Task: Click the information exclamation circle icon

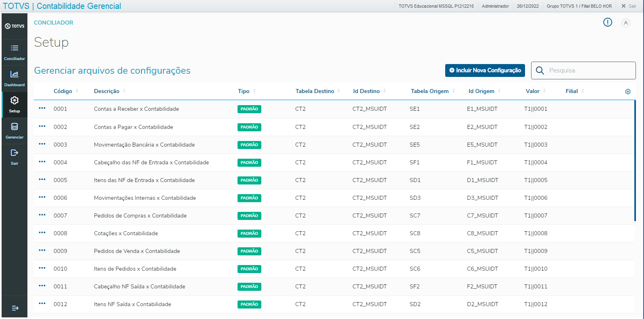Action: 607,23
